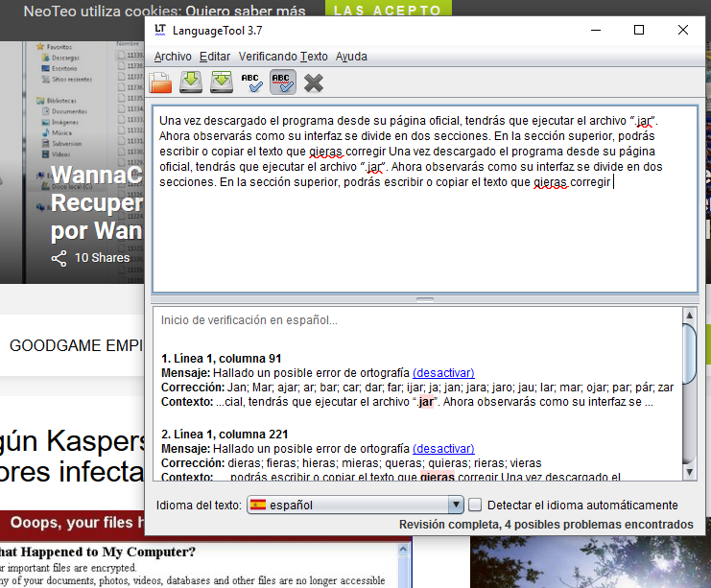Click highlighted jar in Contexto line
Image resolution: width=711 pixels, height=588 pixels.
[x=426, y=402]
